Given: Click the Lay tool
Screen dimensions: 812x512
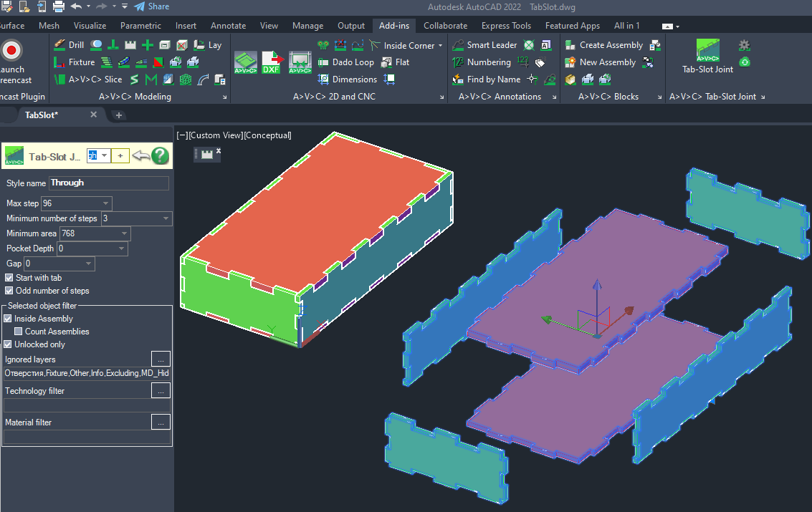Looking at the screenshot, I should coord(208,45).
